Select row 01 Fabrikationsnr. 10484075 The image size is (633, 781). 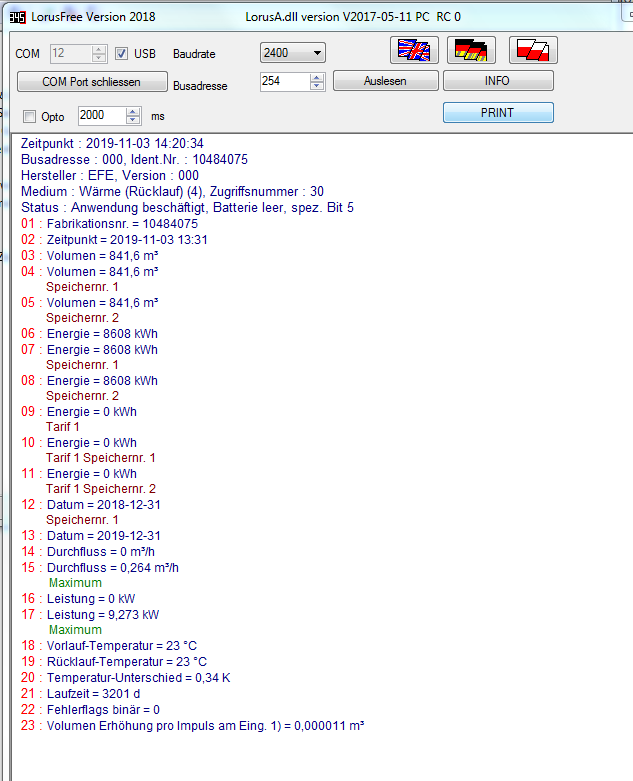[109, 224]
